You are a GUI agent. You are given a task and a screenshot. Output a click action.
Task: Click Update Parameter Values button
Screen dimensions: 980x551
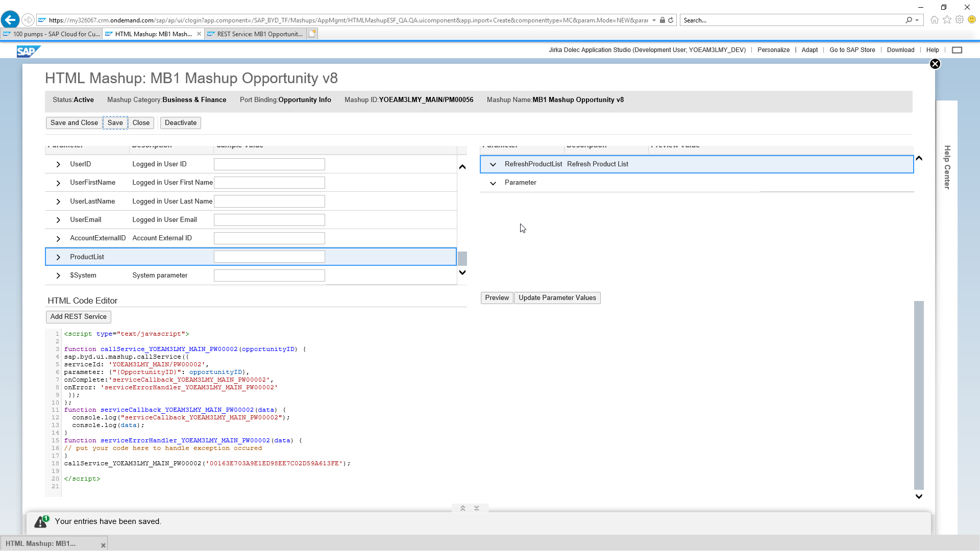pos(557,298)
